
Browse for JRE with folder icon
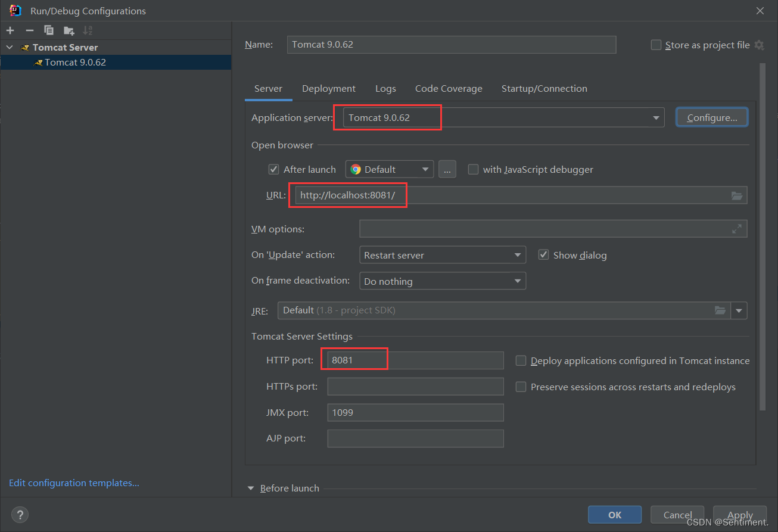(720, 310)
